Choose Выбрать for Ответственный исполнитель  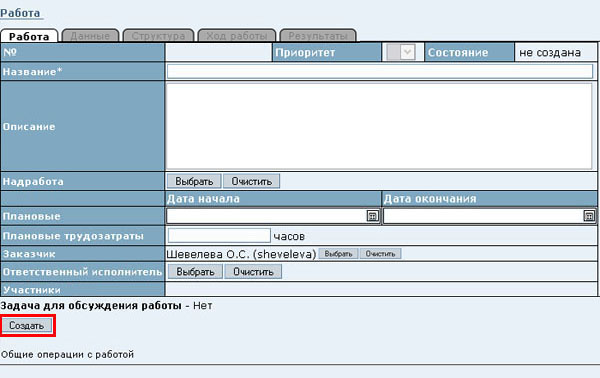[x=195, y=272]
